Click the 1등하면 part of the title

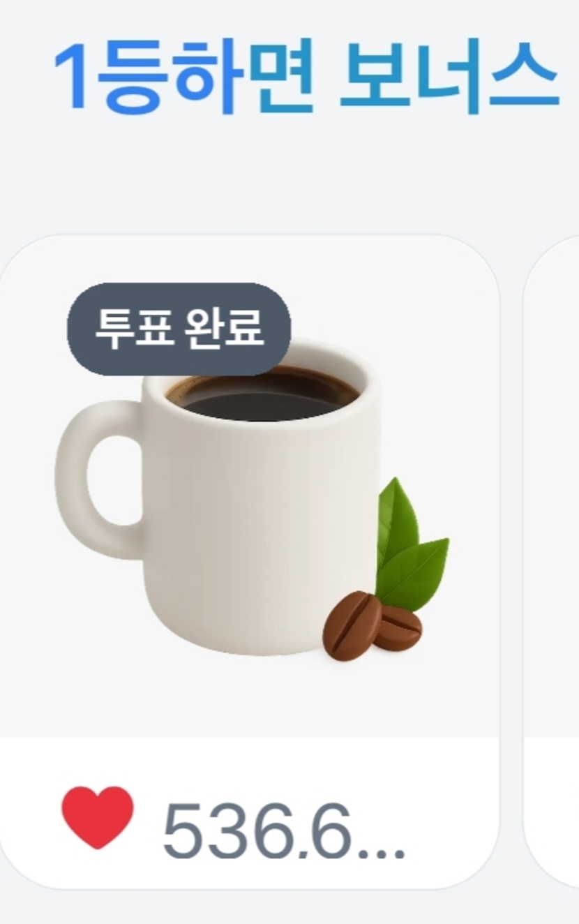(183, 78)
